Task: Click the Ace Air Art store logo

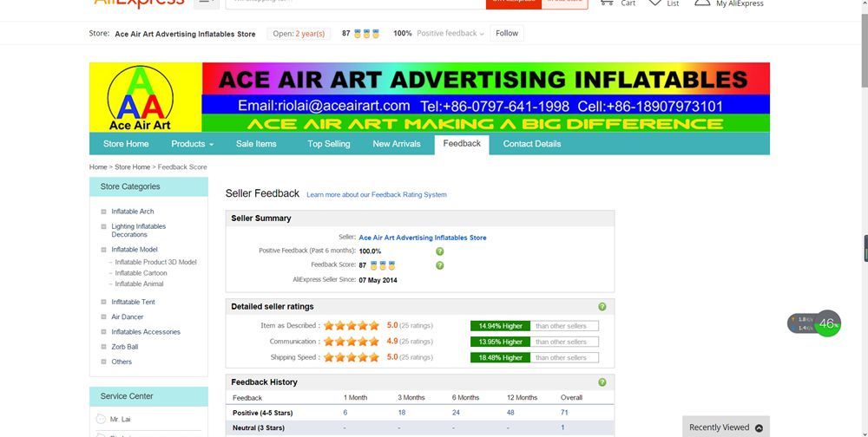Action: 140,97
